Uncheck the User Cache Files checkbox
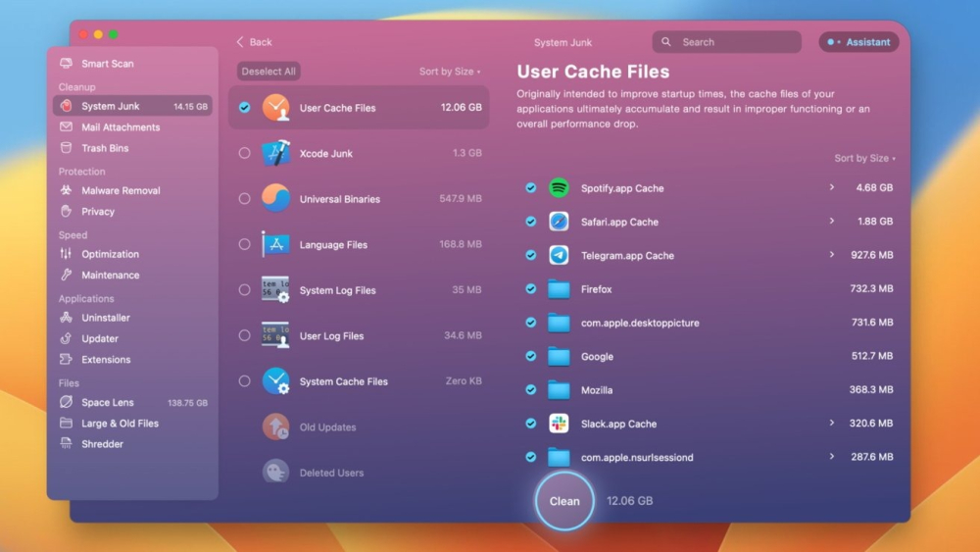This screenshot has height=552, width=980. click(245, 108)
